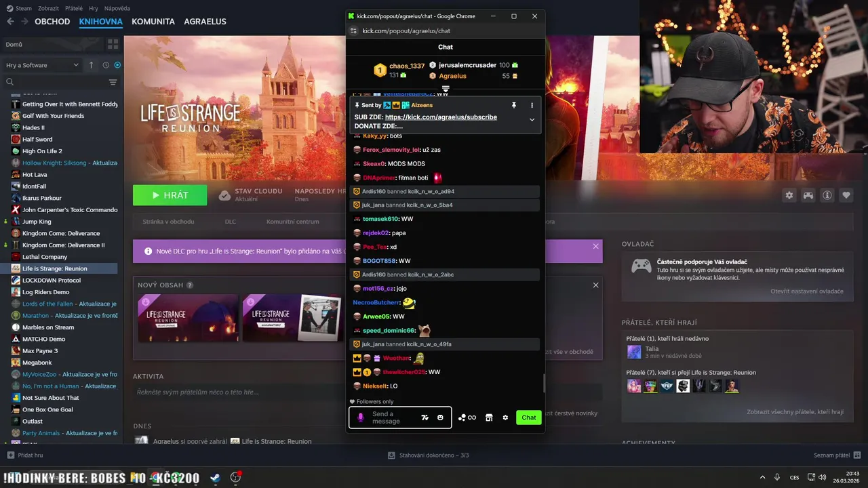The image size is (868, 488).
Task: Toggle Steam library grid collections view
Action: coord(113,44)
